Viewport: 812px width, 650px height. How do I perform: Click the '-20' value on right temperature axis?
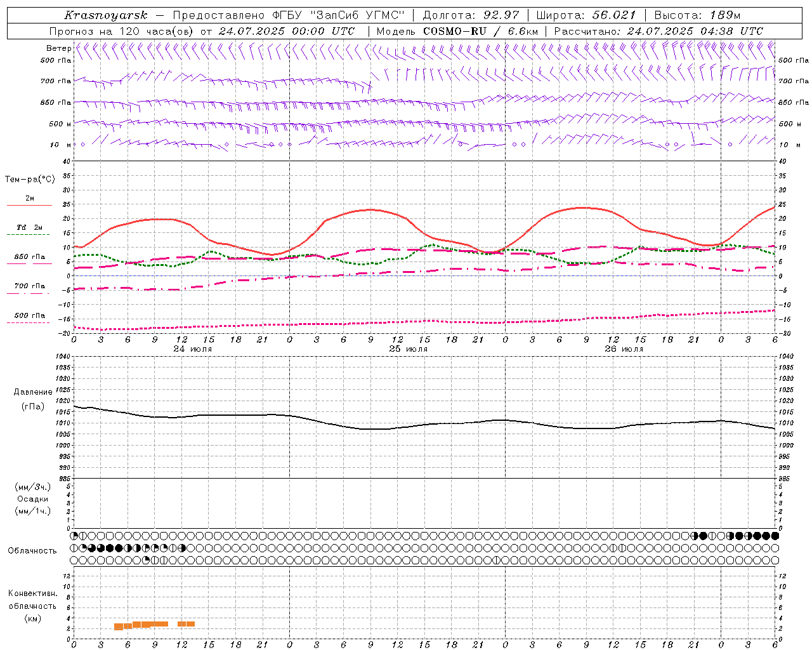point(783,333)
